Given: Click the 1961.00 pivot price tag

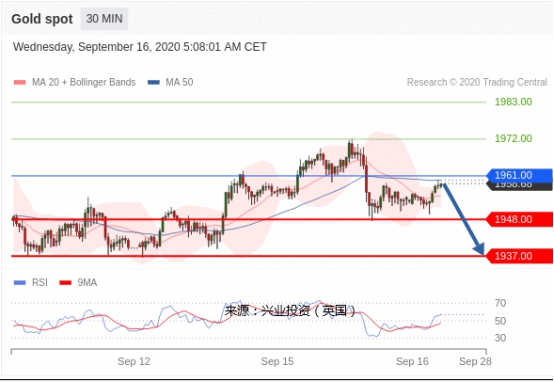Looking at the screenshot, I should tap(519, 175).
